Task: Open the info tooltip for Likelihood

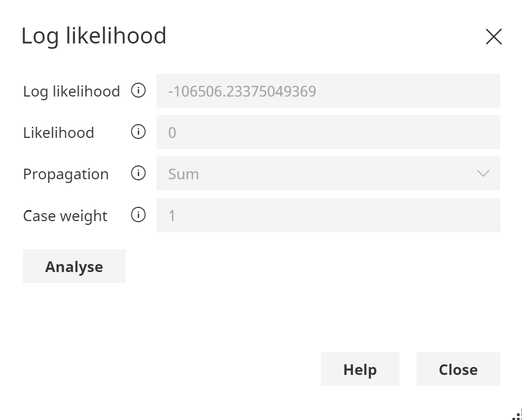Action: [x=138, y=132]
